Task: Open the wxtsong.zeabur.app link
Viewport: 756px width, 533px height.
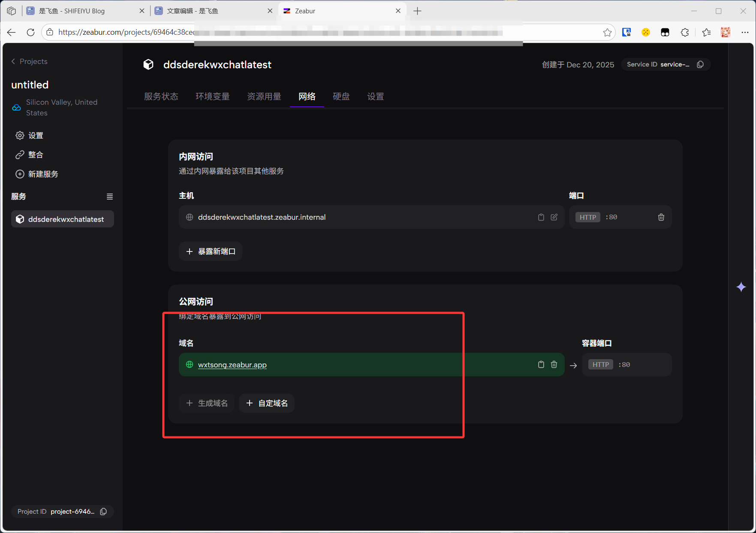Action: tap(232, 365)
